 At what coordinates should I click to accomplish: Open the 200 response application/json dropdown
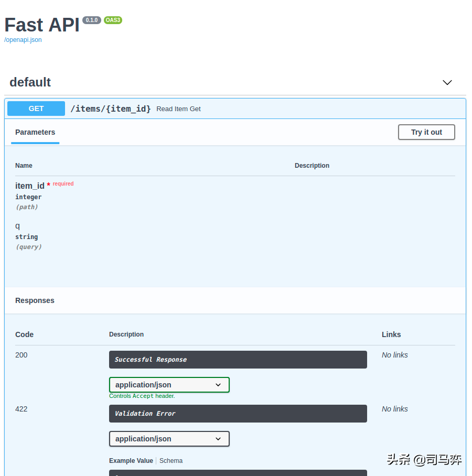169,385
